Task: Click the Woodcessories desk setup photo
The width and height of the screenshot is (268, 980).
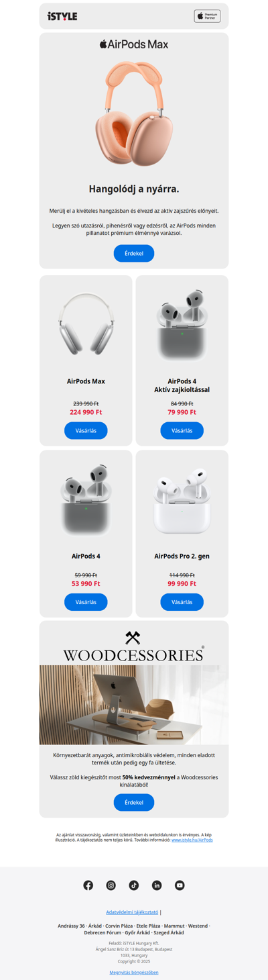Action: point(134,705)
